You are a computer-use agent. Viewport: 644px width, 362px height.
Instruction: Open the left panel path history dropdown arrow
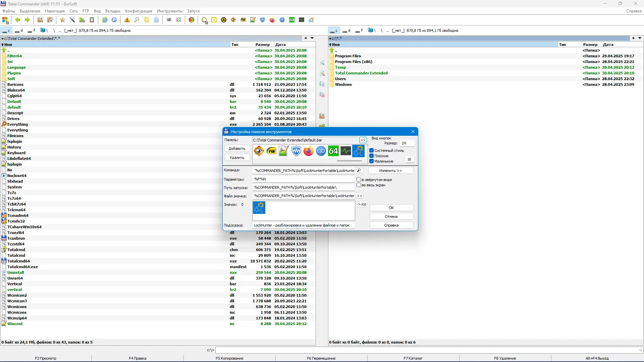[x=312, y=38]
